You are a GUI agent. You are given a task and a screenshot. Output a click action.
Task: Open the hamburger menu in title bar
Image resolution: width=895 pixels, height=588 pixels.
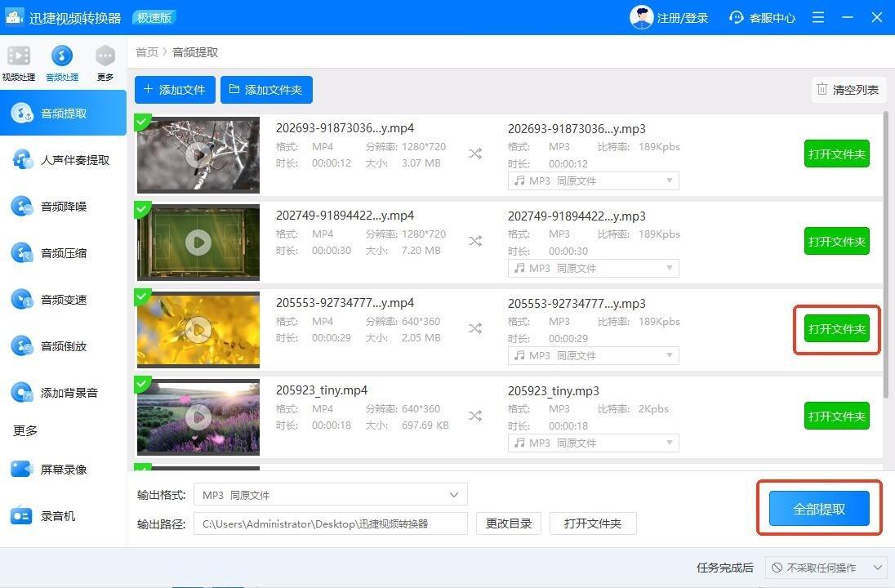pyautogui.click(x=818, y=17)
